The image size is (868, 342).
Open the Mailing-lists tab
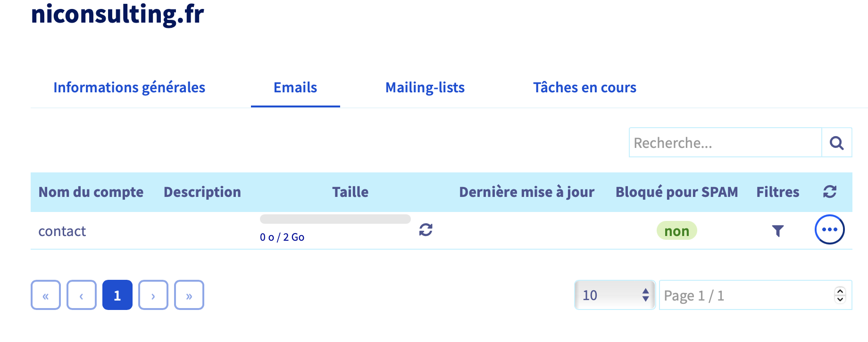[425, 88]
